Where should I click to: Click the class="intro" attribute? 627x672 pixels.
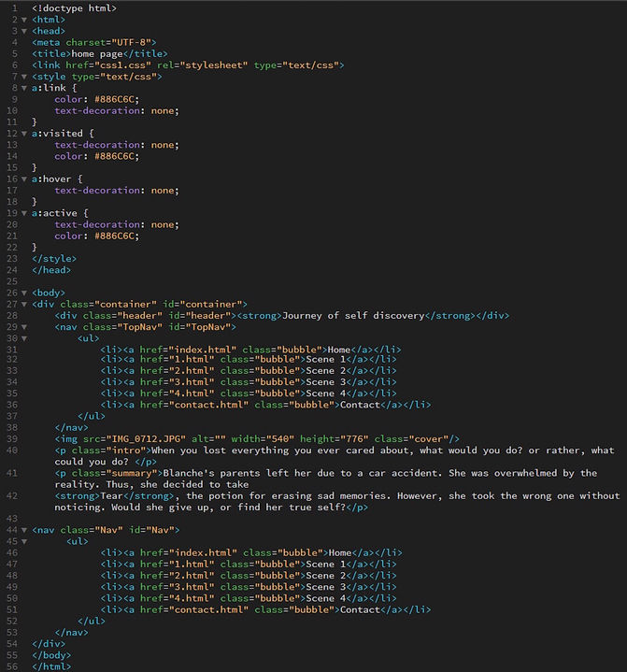pos(108,450)
